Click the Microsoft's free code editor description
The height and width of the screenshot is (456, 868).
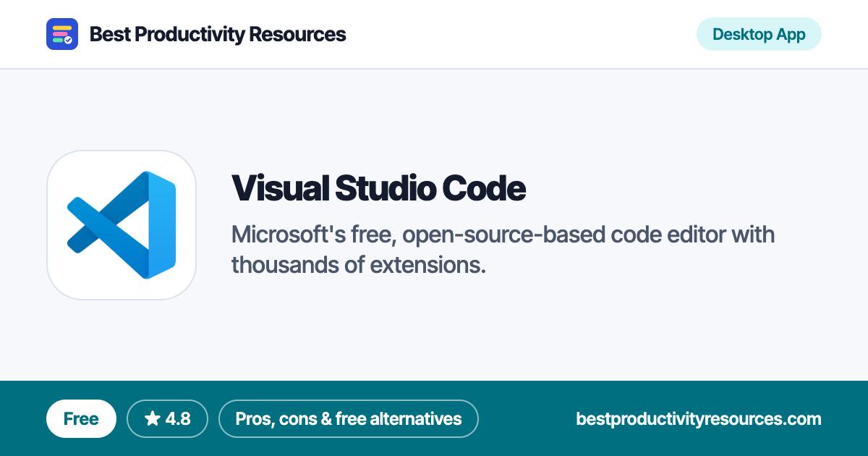click(x=503, y=250)
